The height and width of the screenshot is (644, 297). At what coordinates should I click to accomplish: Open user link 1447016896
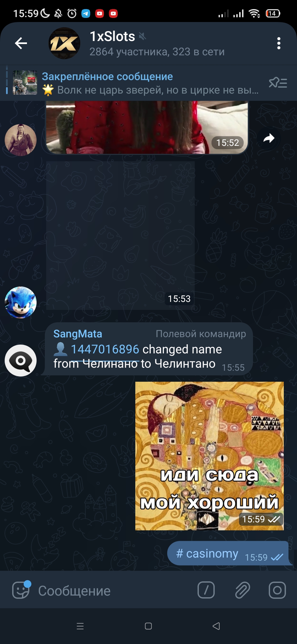pyautogui.click(x=105, y=349)
